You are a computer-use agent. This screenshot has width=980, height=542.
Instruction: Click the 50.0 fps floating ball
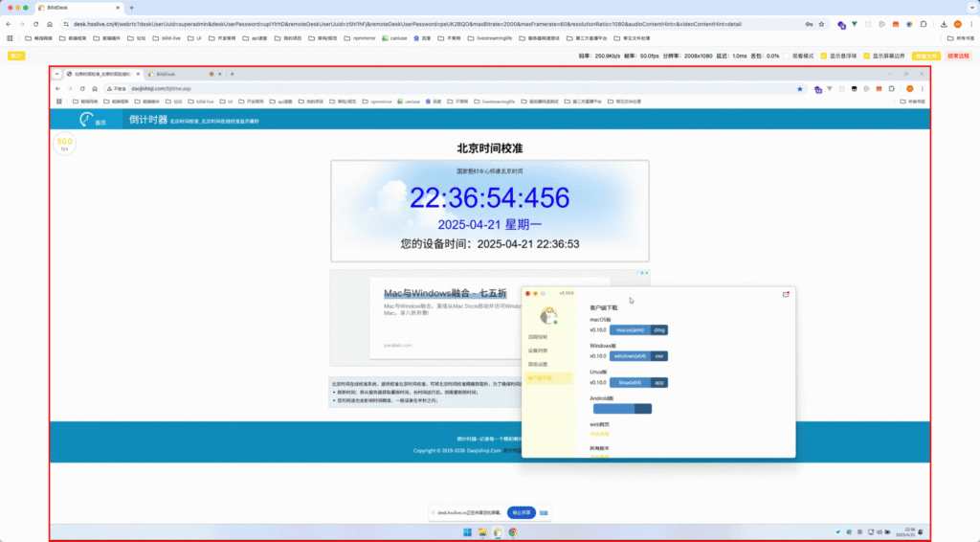(x=65, y=145)
